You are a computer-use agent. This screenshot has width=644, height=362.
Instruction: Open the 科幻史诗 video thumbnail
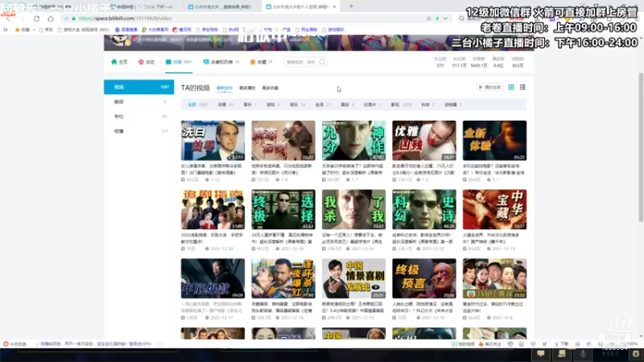pos(424,209)
